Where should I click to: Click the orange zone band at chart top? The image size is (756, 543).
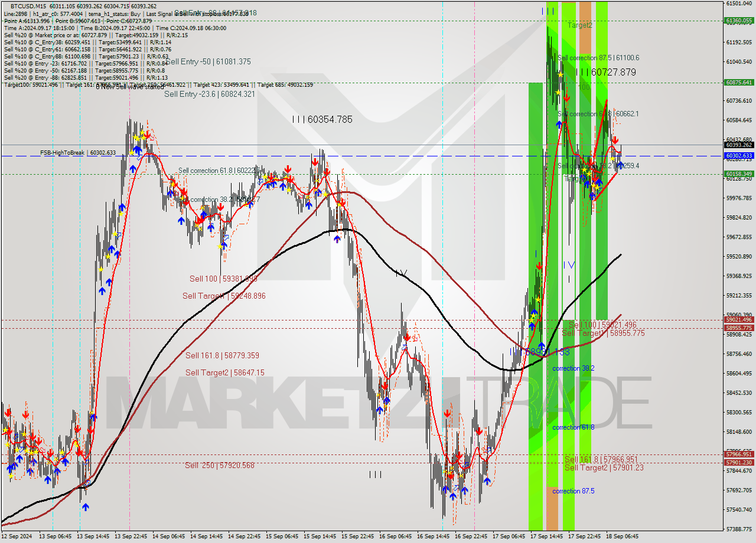pos(585,27)
